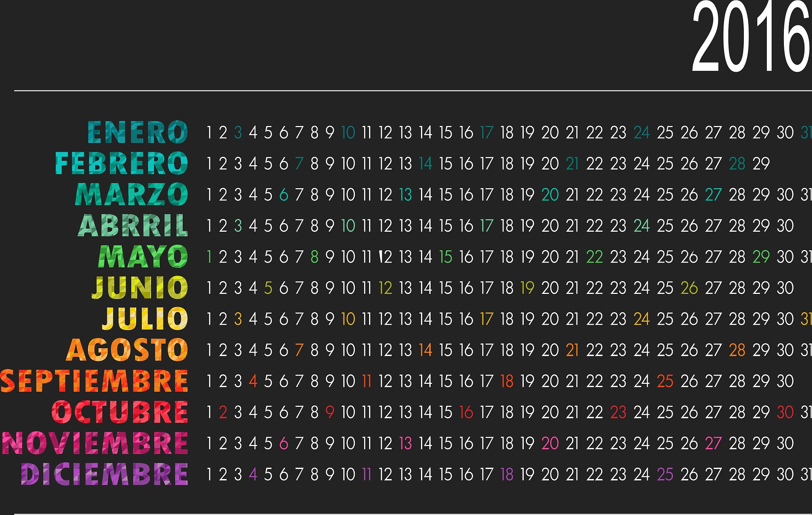Screen dimensions: 812x515
Task: Click red-orange day 25 in SEPTIEMBRE row
Action: pyautogui.click(x=665, y=381)
